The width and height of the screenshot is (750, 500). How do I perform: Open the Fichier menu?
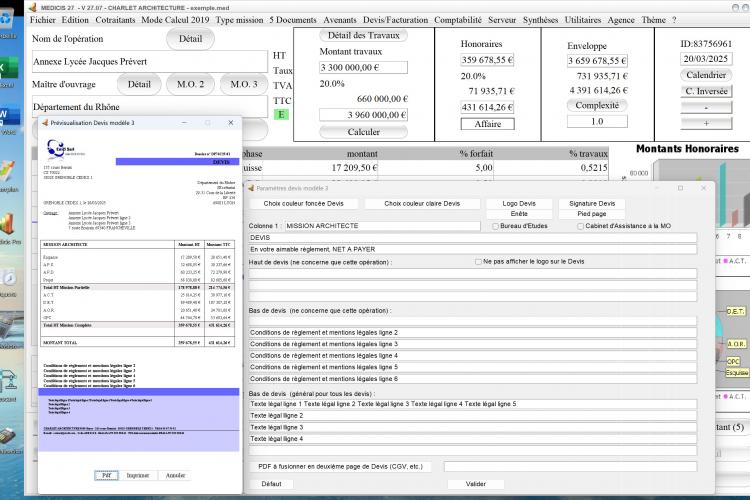point(43,20)
